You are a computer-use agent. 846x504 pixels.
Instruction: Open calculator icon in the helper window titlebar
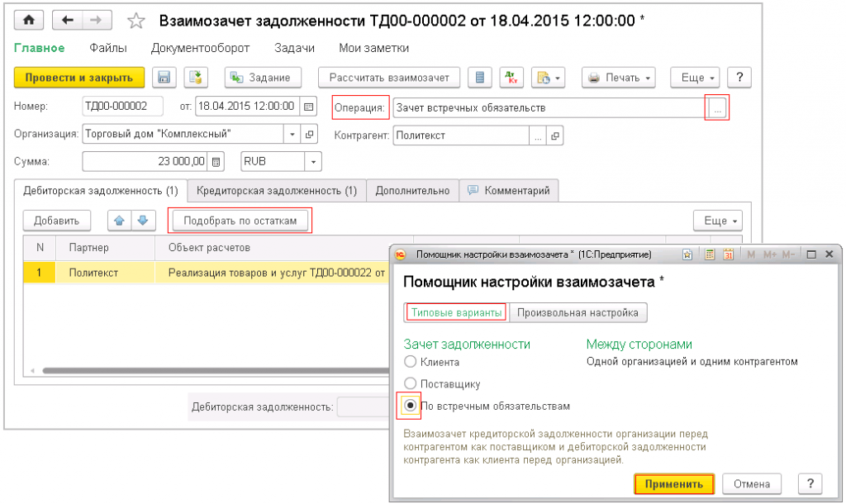[710, 254]
